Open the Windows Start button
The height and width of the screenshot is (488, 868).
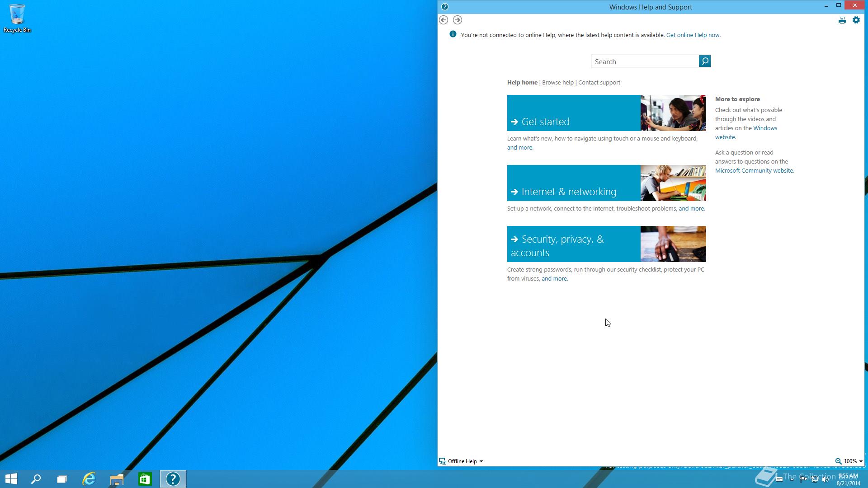pyautogui.click(x=11, y=479)
